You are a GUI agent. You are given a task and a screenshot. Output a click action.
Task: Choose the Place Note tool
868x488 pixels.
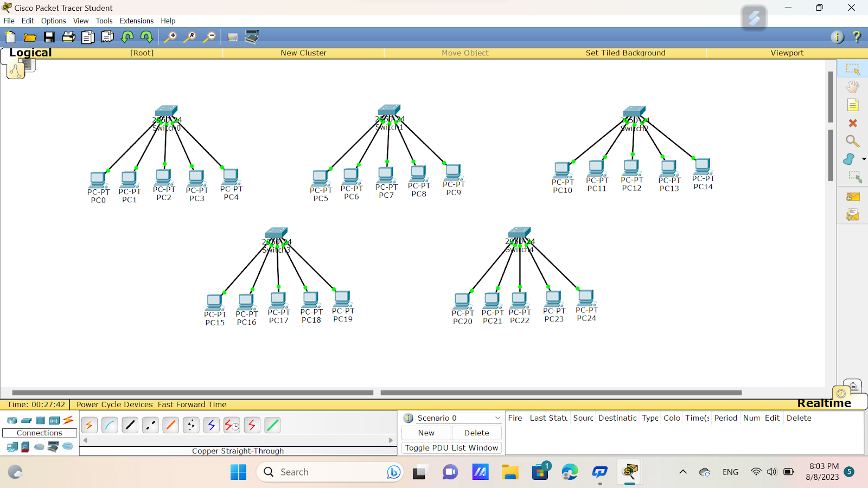pos(853,105)
